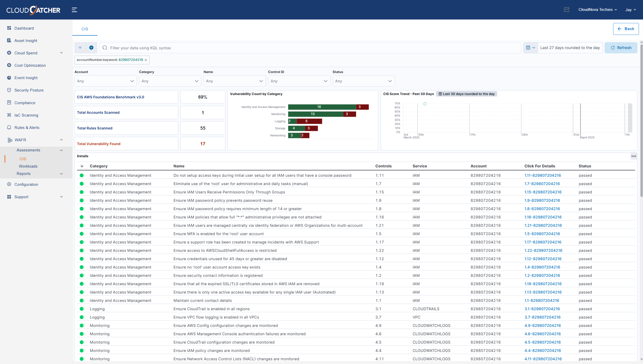This screenshot has height=364, width=643.
Task: Click the IaC Scanning command icon
Action: point(9,115)
